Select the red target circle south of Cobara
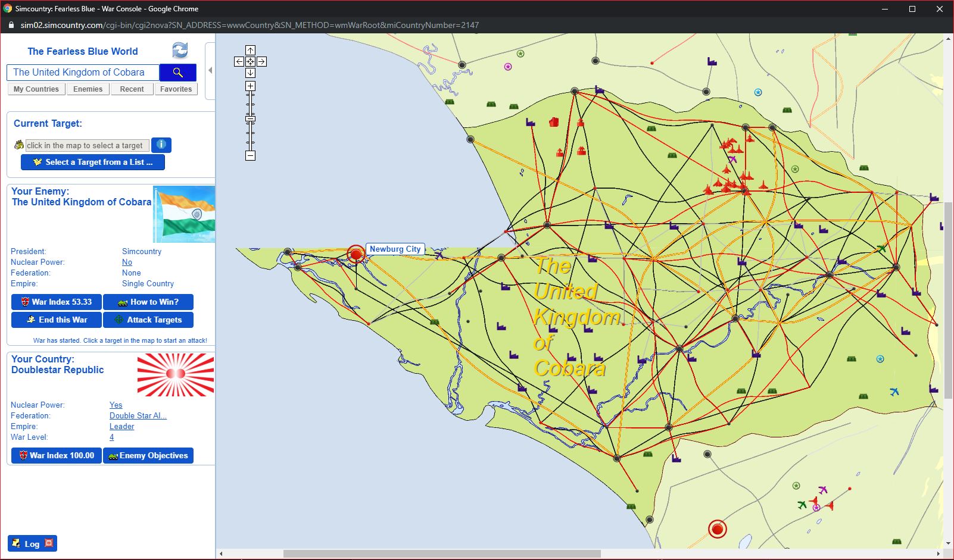 (x=718, y=529)
